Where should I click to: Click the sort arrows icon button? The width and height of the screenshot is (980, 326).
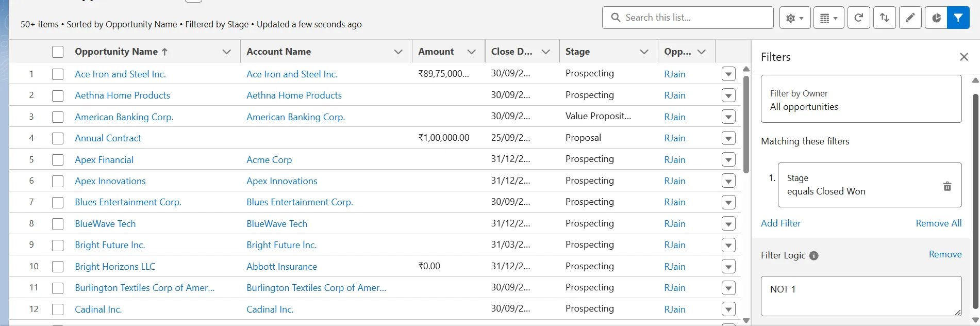pyautogui.click(x=884, y=18)
